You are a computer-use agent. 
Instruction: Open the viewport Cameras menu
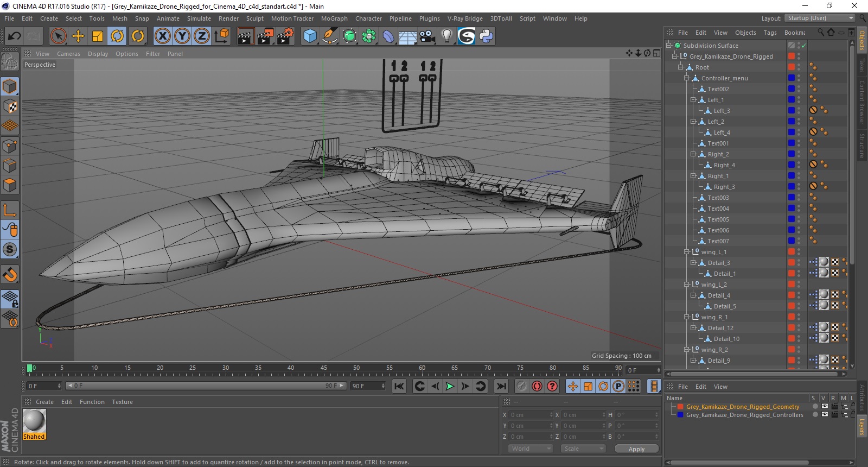click(x=68, y=54)
